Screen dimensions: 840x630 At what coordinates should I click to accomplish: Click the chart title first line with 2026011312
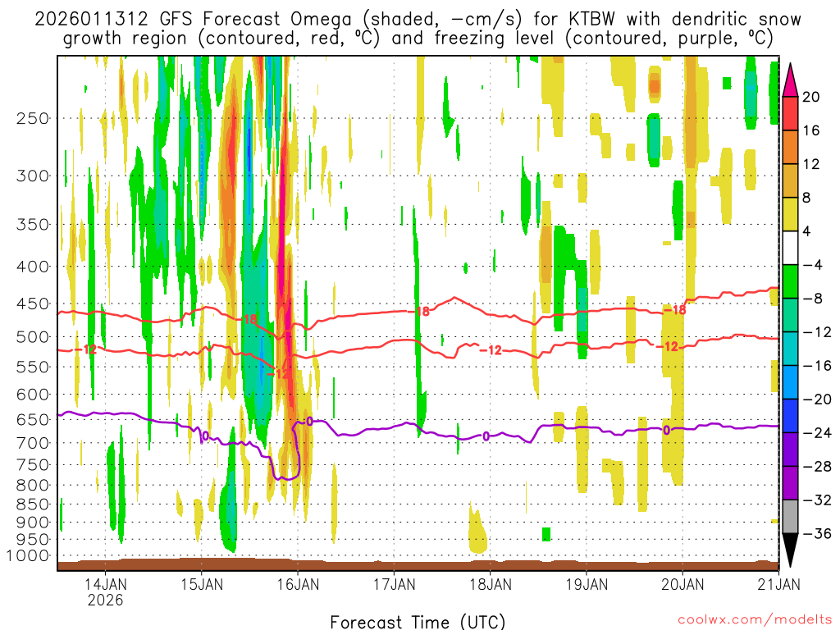click(x=418, y=20)
